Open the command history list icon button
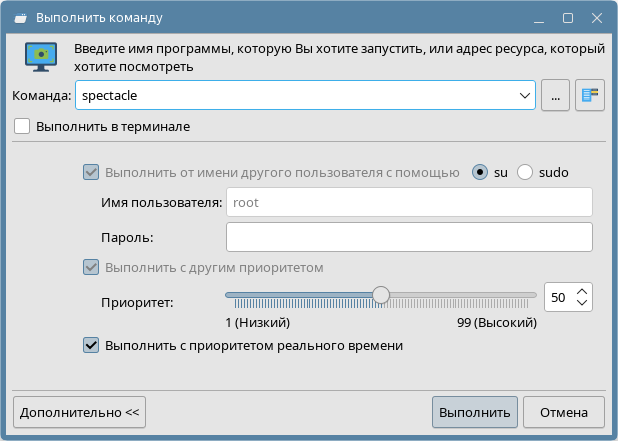The image size is (618, 441). click(x=591, y=96)
